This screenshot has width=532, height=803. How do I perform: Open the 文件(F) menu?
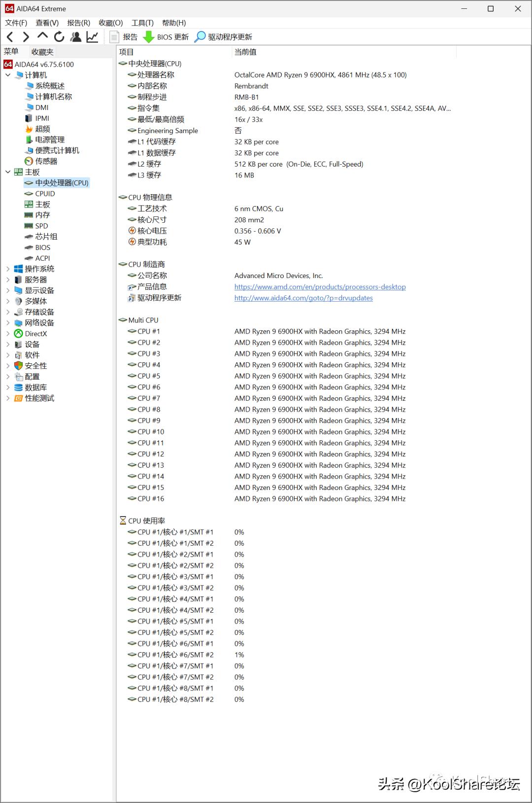point(16,23)
